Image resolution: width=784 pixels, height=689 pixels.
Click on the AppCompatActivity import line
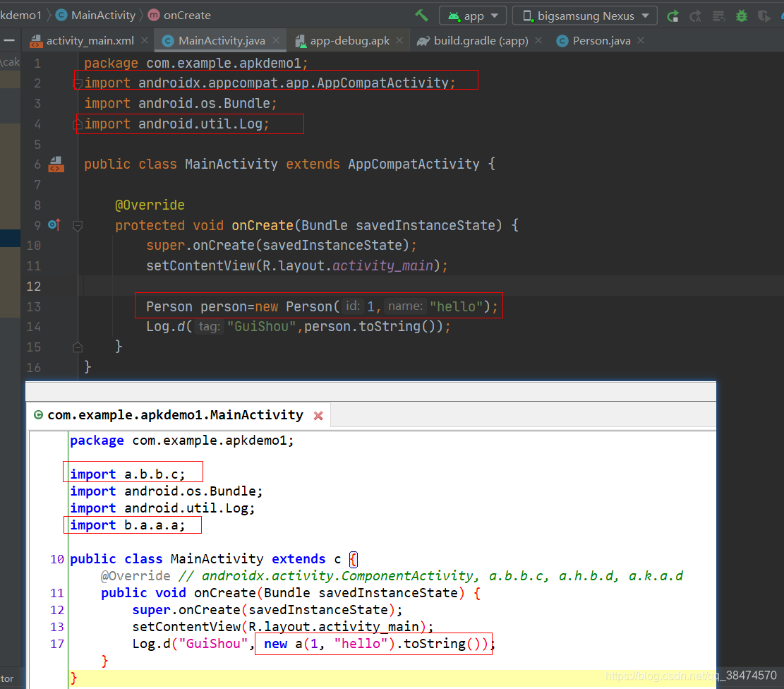click(x=270, y=83)
